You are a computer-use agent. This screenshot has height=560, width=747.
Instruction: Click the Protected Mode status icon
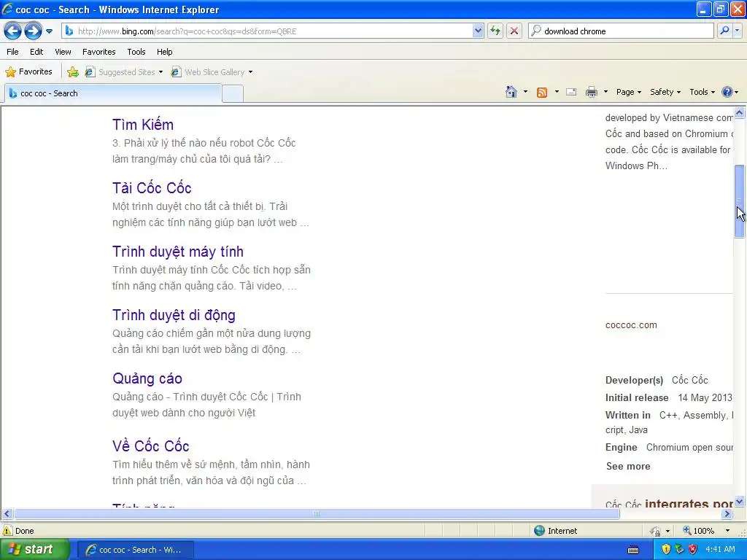click(656, 531)
